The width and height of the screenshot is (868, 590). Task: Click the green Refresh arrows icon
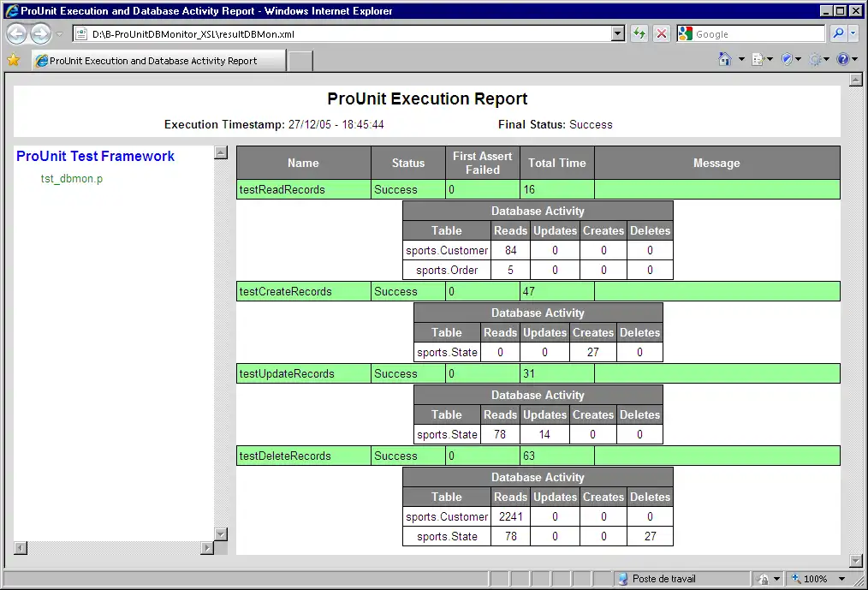639,33
